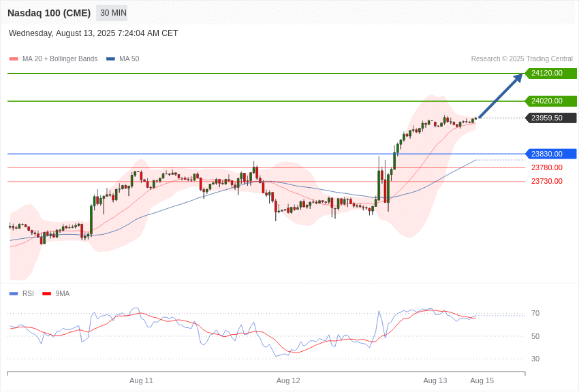Click the 23959.50 current price label
This screenshot has height=392, width=579.
[x=551, y=118]
